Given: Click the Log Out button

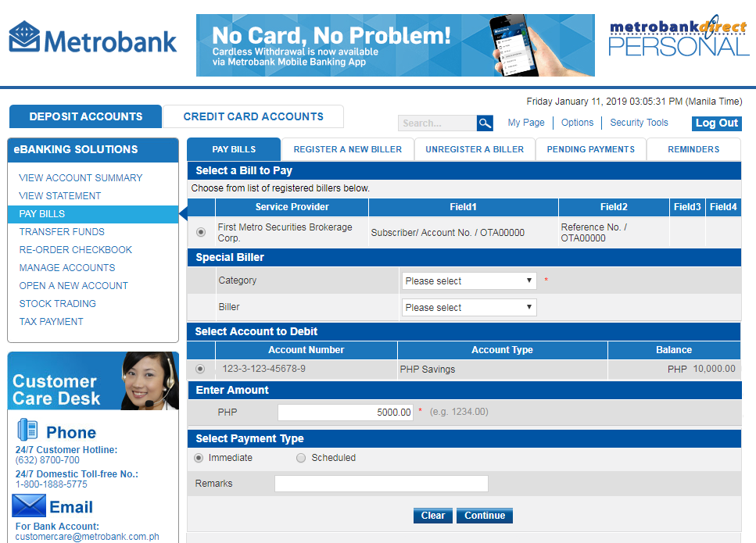Looking at the screenshot, I should tap(716, 123).
